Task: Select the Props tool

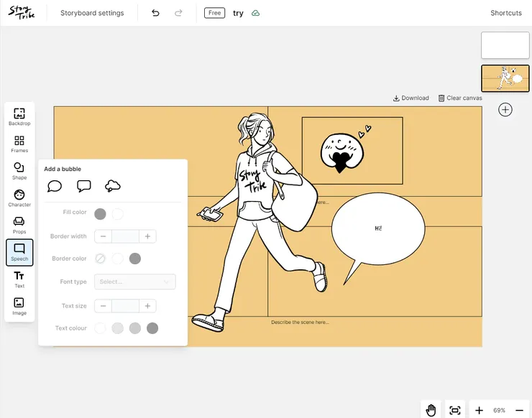Action: tap(19, 226)
